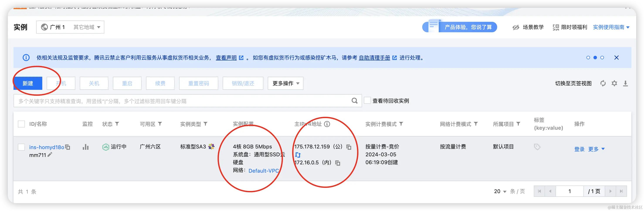The width and height of the screenshot is (644, 211).
Task: Click the 续费 renew button
Action: [160, 83]
